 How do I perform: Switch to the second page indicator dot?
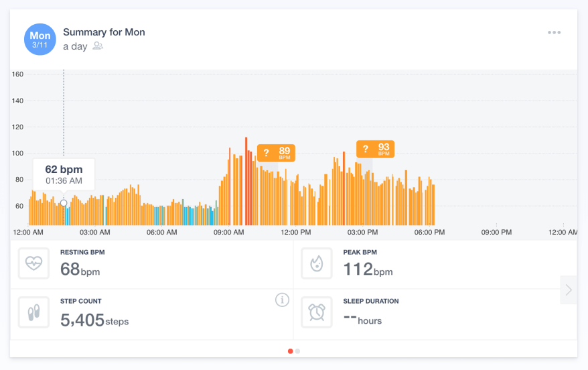(298, 351)
